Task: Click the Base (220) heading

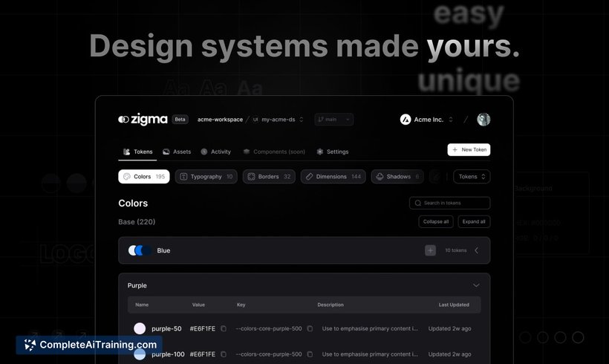Action: (137, 222)
